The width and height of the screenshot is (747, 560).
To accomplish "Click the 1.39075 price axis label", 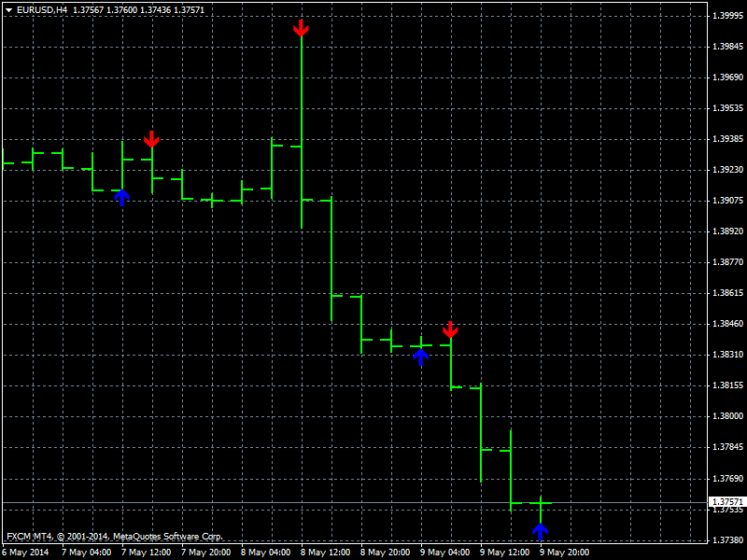I will pos(727,201).
